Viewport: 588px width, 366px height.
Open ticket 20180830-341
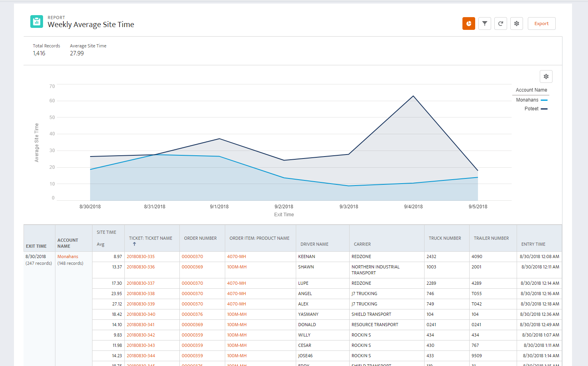tap(141, 325)
